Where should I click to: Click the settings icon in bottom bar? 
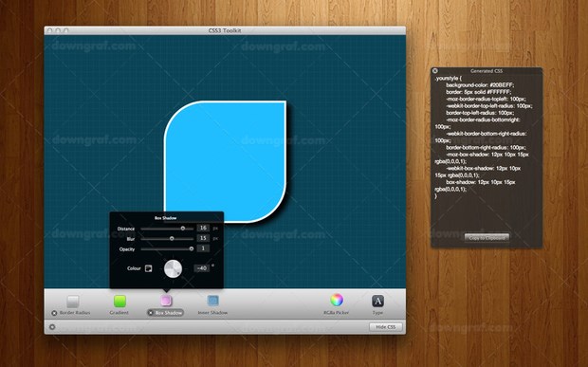(x=52, y=327)
